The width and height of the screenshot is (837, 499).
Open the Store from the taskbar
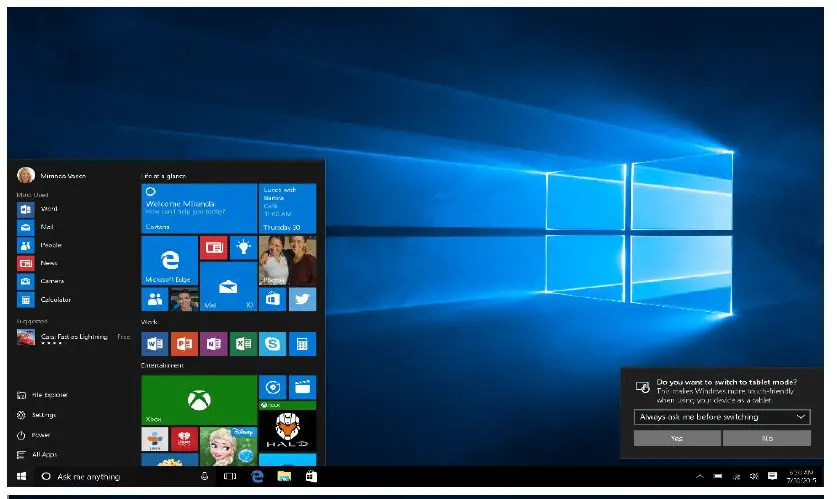(x=311, y=476)
